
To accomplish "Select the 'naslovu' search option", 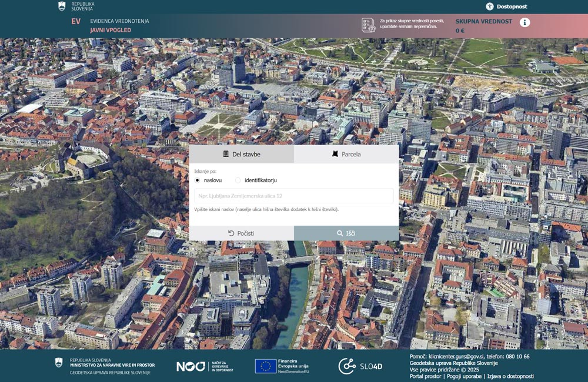I will (198, 180).
